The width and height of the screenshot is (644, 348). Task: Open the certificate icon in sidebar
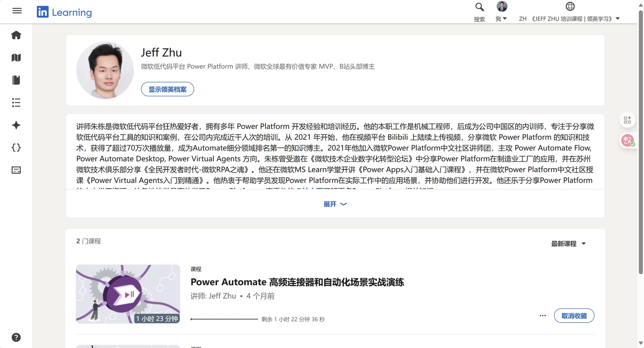[x=16, y=170]
